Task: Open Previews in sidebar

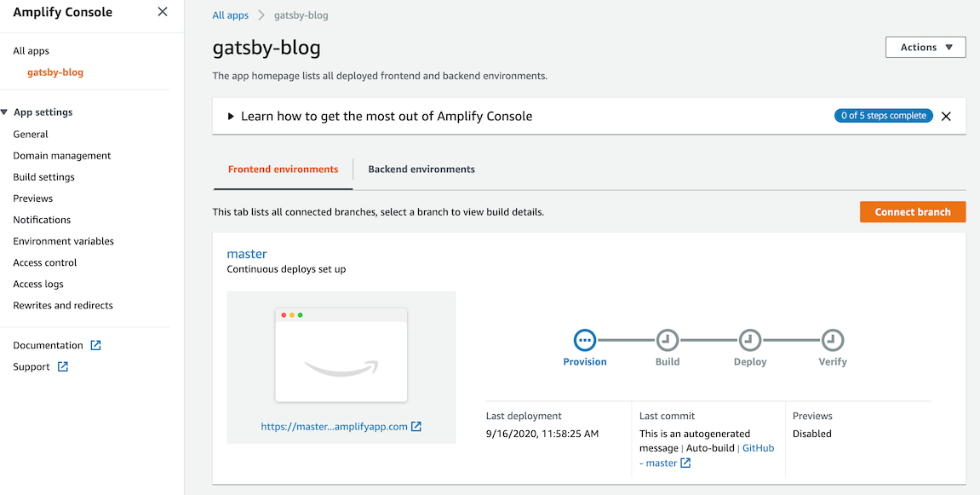Action: [33, 199]
